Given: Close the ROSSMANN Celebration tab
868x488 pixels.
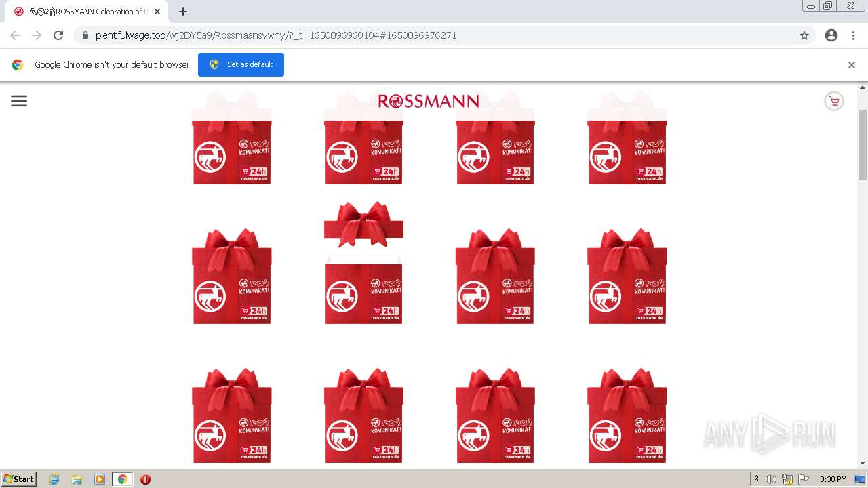Looking at the screenshot, I should [x=157, y=12].
